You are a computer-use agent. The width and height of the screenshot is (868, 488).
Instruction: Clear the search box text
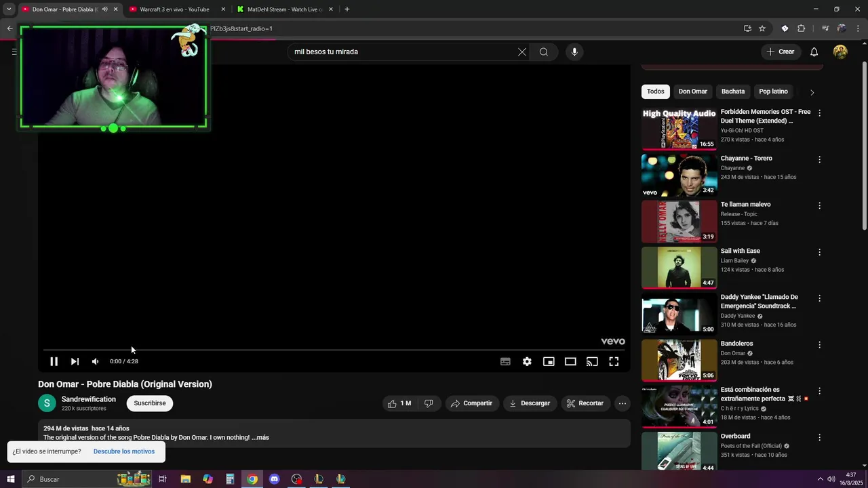[522, 52]
